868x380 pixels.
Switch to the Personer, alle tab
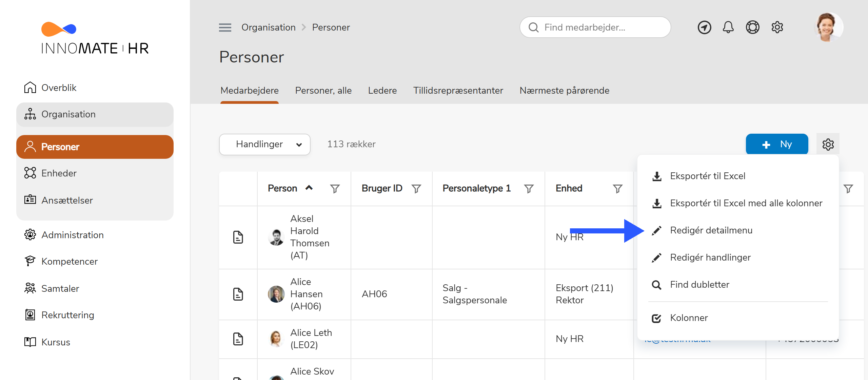(x=323, y=91)
